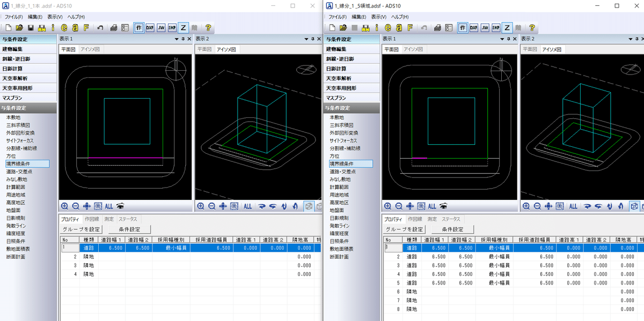The image size is (644, 321).
Task: Save the file in the left window
Action: 31,27
